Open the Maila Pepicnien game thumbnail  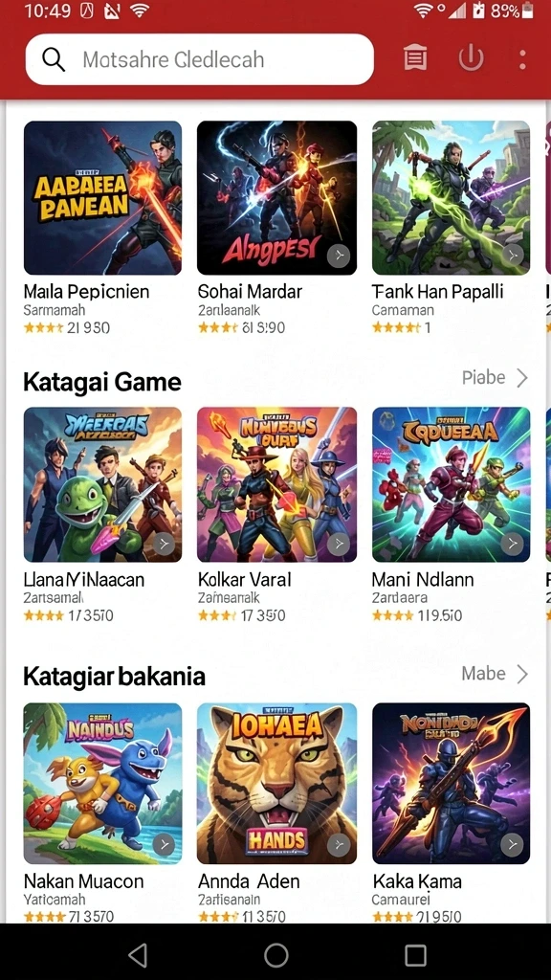tap(103, 197)
